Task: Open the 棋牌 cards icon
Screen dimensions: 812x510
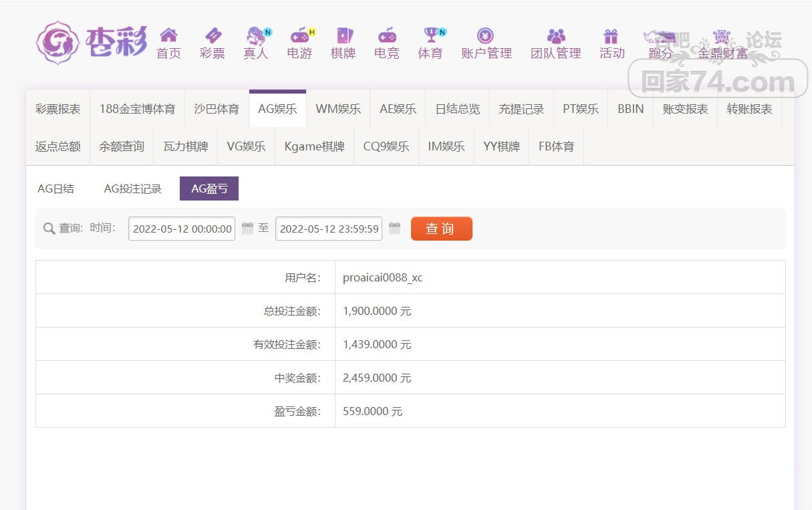Action: tap(344, 35)
